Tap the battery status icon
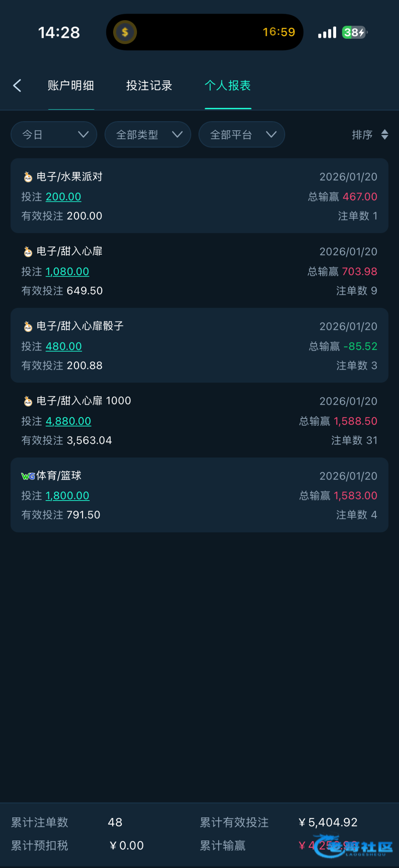 [x=354, y=33]
